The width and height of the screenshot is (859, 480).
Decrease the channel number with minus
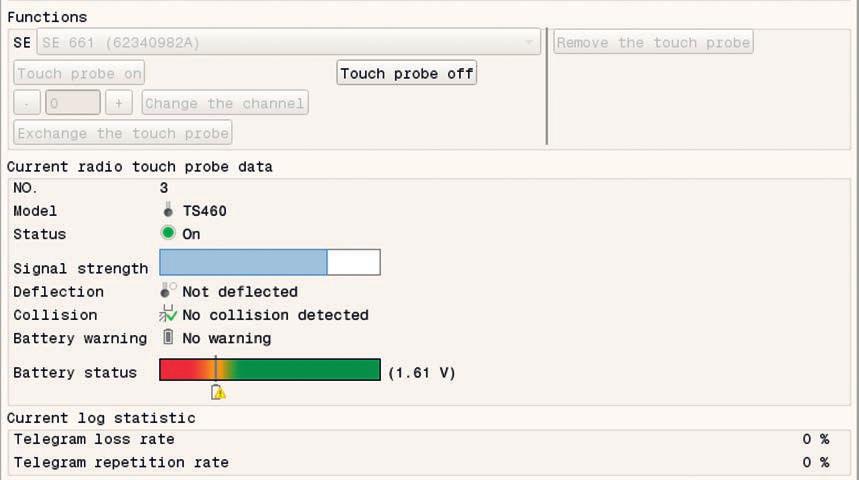click(x=27, y=103)
